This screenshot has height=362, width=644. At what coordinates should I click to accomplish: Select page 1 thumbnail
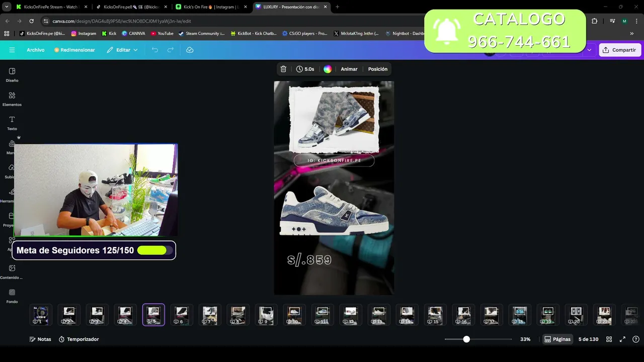[41, 315]
